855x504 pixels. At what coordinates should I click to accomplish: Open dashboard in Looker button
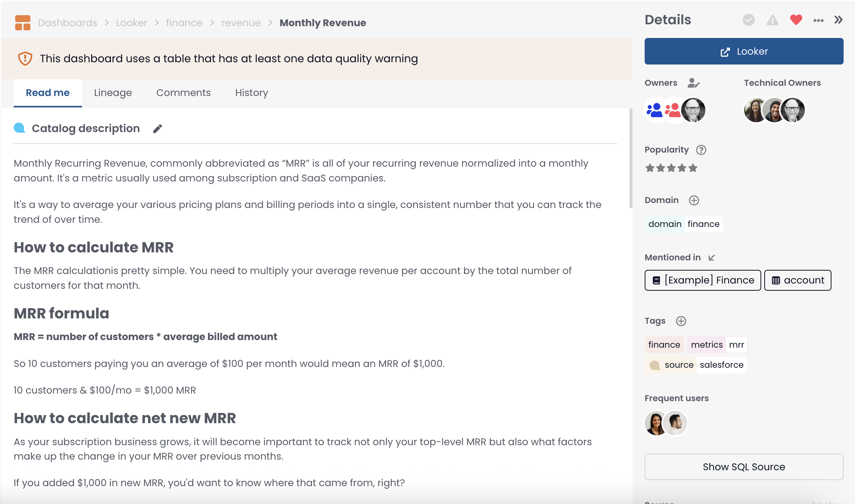coord(744,51)
